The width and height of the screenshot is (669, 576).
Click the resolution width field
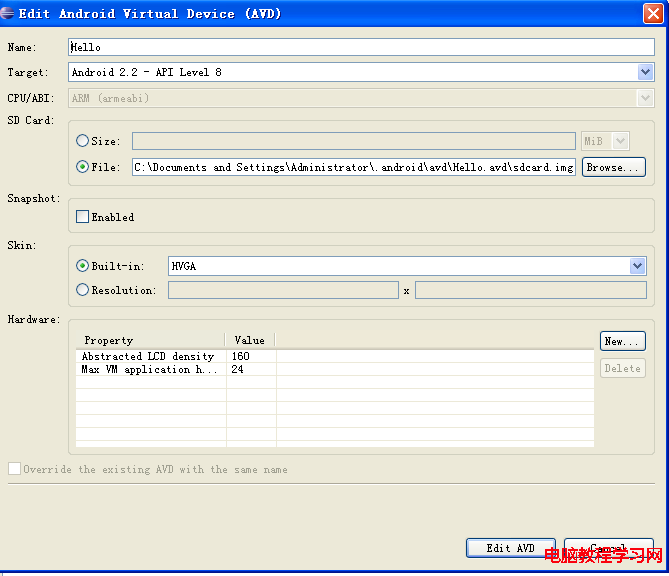283,290
